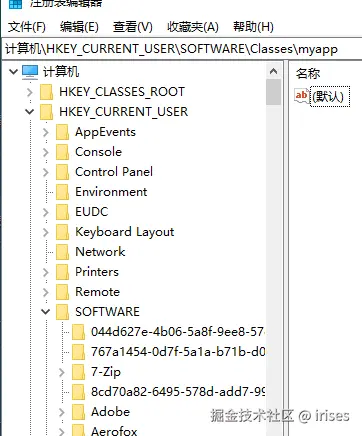Click the 7-Zip folder icon
Screen dimensions: 362x436
pos(78,372)
